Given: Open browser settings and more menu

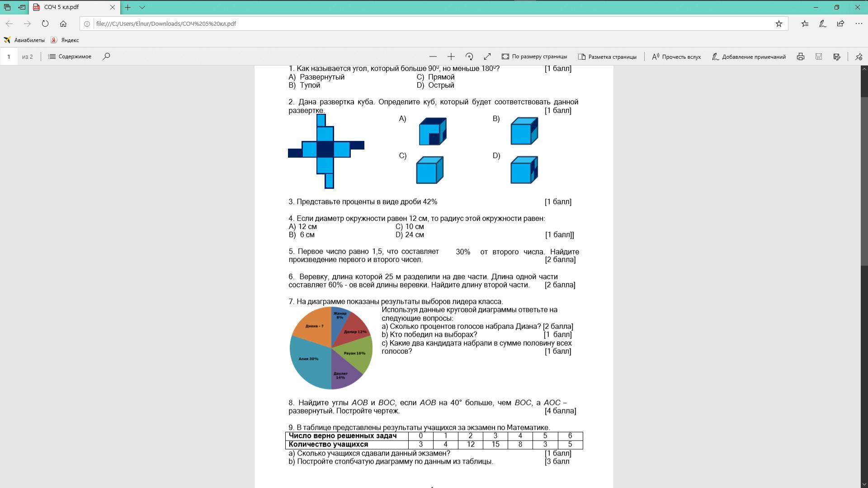Looking at the screenshot, I should pyautogui.click(x=859, y=23).
